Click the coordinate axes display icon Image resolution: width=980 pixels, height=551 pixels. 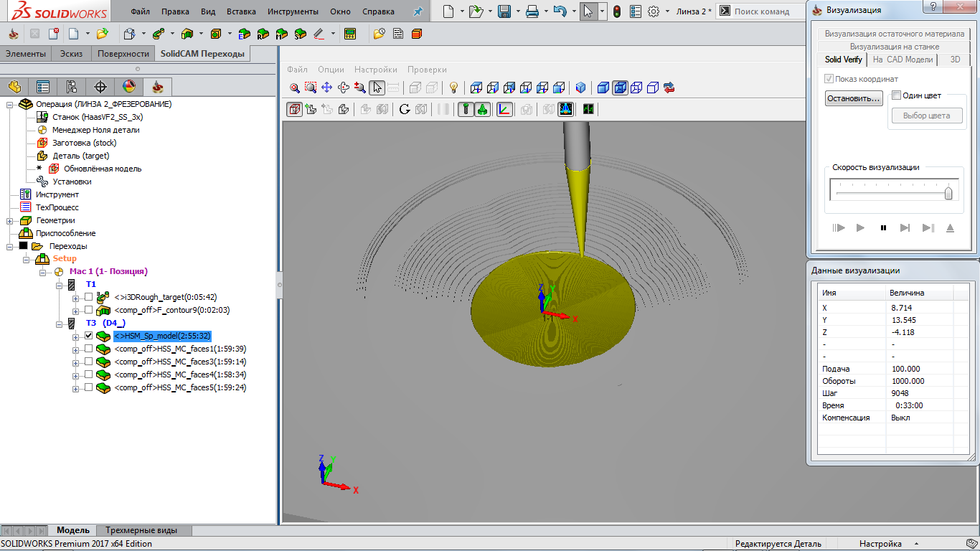[504, 109]
